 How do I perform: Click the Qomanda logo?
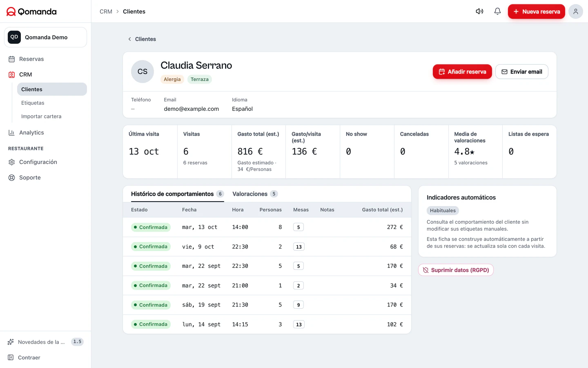point(31,11)
